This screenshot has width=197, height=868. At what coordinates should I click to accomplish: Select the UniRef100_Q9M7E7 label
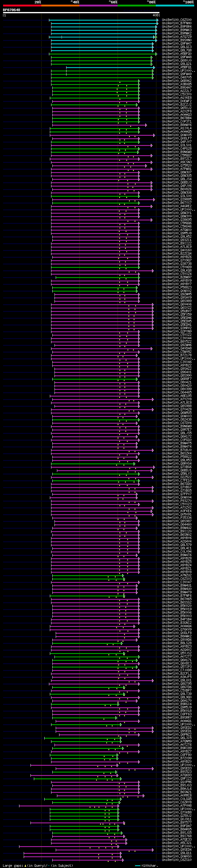pos(177,430)
